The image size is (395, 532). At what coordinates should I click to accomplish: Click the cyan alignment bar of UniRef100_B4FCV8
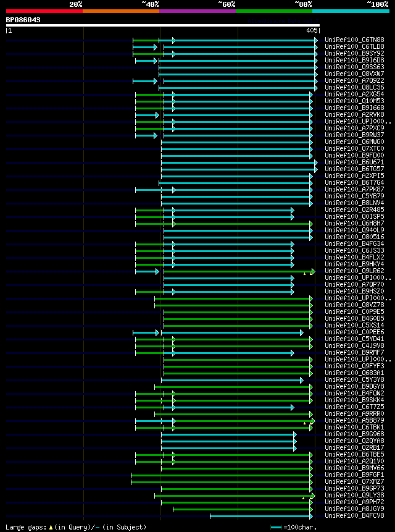click(x=260, y=516)
